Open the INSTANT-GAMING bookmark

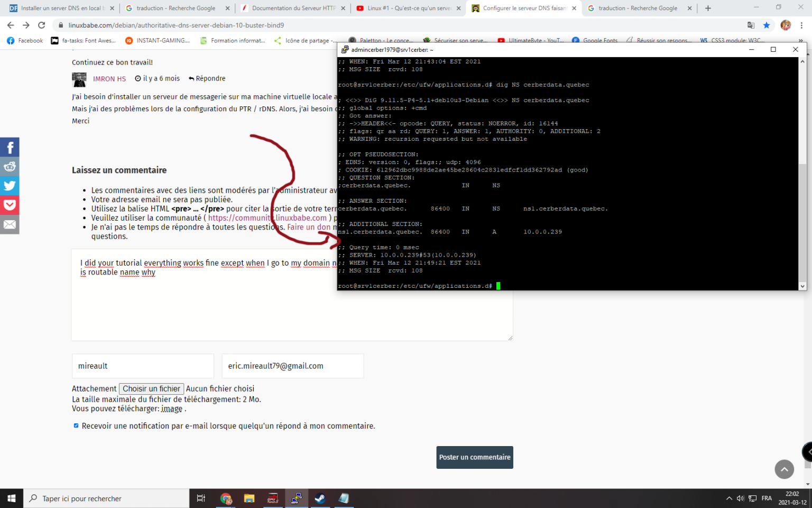click(x=157, y=40)
